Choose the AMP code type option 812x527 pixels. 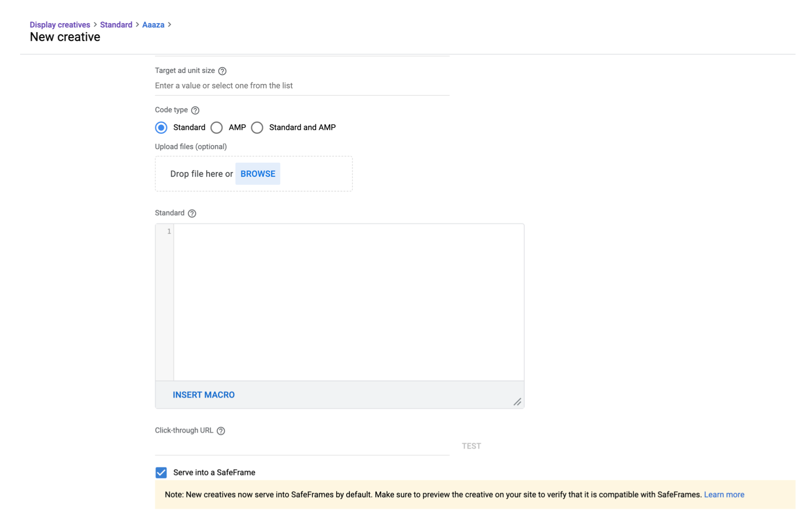pos(217,128)
